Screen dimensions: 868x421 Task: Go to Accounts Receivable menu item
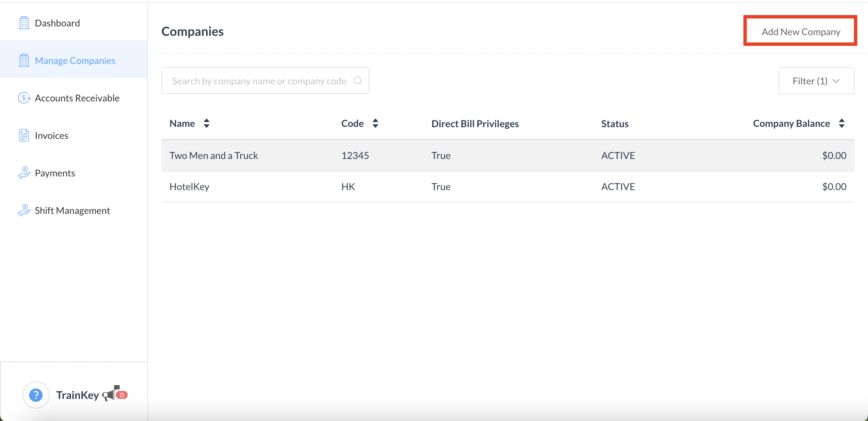point(77,98)
